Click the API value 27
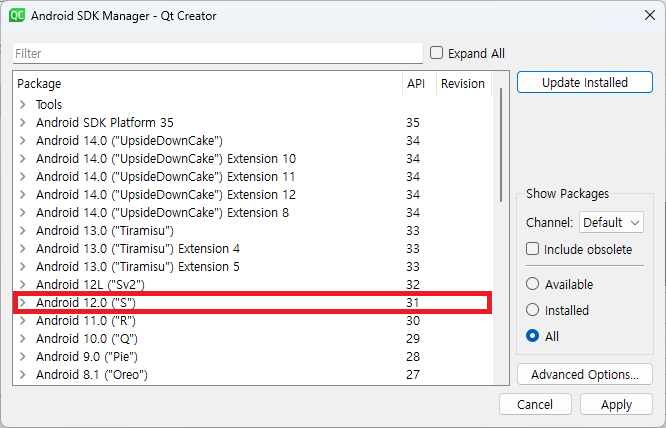 (412, 374)
